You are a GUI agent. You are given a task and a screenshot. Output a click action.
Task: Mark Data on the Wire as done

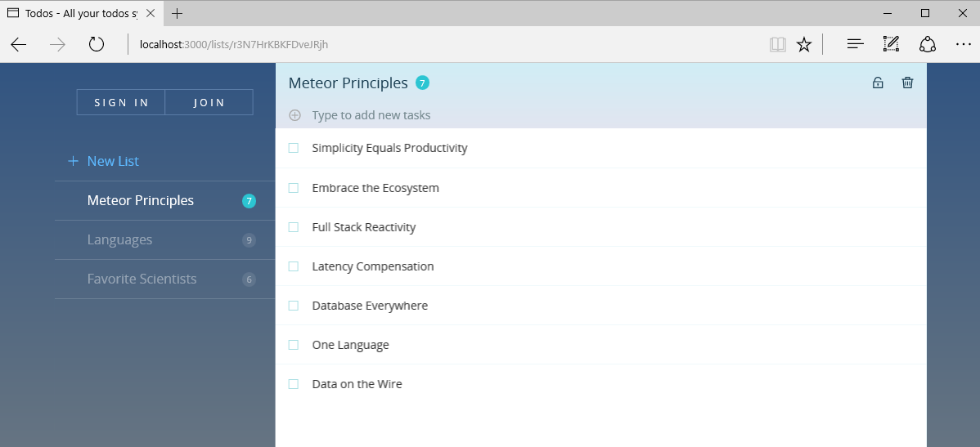(293, 384)
